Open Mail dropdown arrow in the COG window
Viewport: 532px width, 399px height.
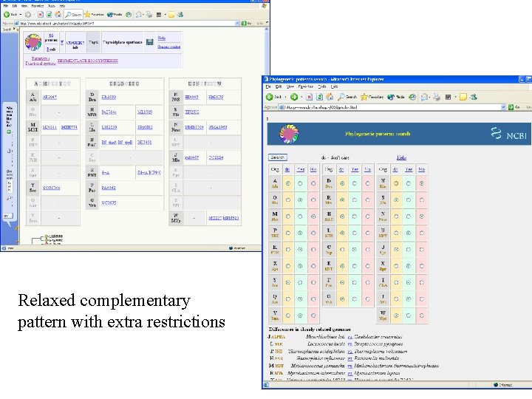(x=143, y=15)
